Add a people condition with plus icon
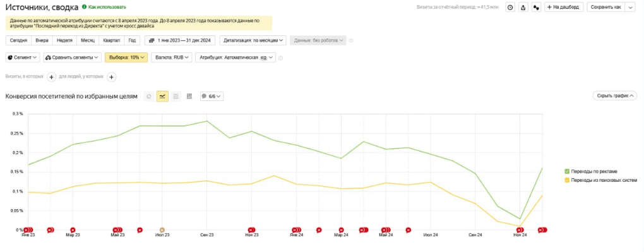Screen dimensions: 644x252 tap(112, 77)
